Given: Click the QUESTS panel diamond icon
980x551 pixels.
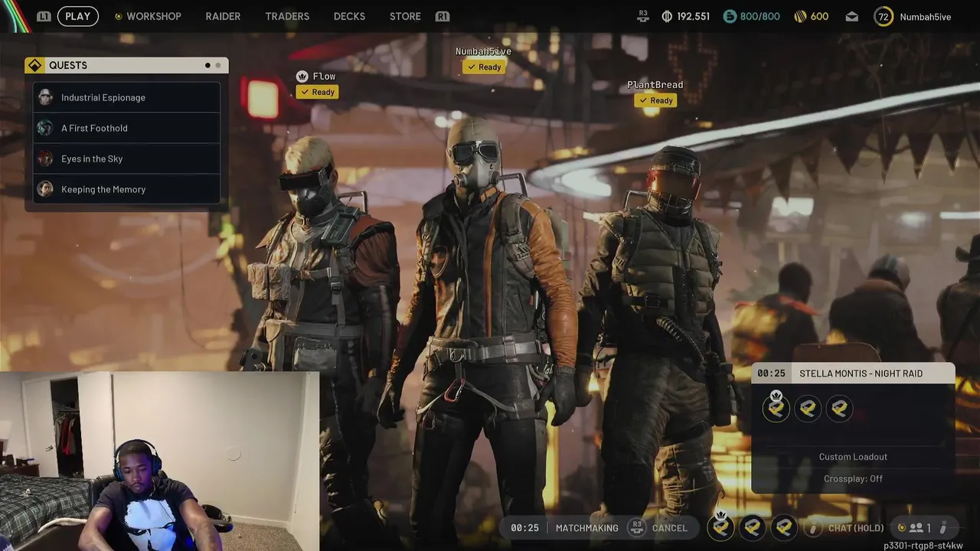Looking at the screenshot, I should click(x=34, y=66).
